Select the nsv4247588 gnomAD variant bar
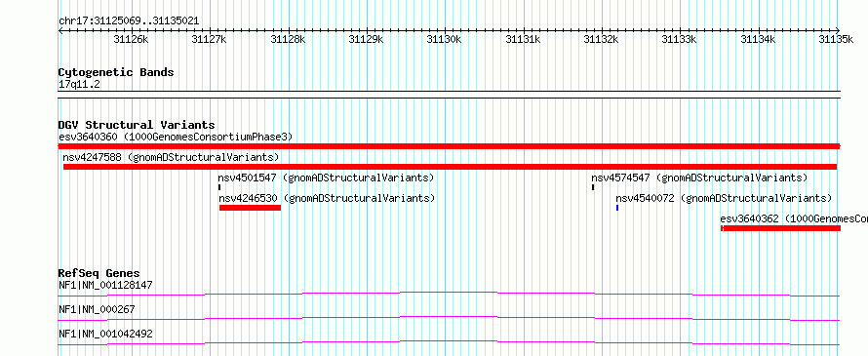The width and height of the screenshot is (868, 356). click(450, 167)
